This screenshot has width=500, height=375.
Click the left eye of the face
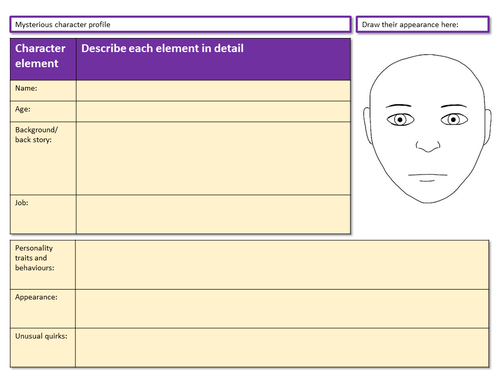(400, 119)
